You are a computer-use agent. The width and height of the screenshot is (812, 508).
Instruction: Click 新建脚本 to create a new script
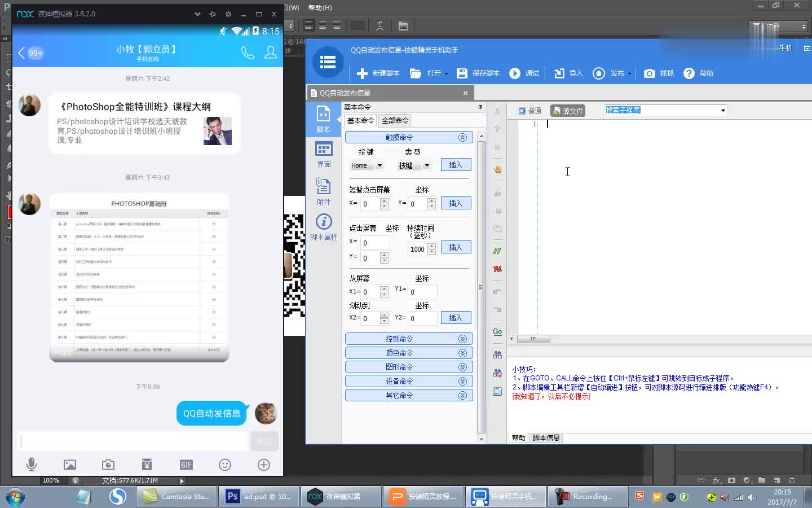tap(378, 73)
